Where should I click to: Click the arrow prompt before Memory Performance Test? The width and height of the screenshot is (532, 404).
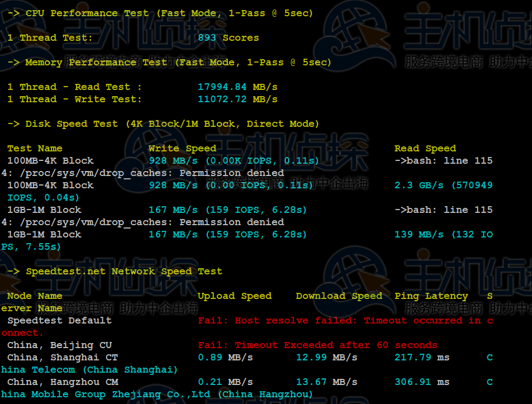[x=12, y=62]
